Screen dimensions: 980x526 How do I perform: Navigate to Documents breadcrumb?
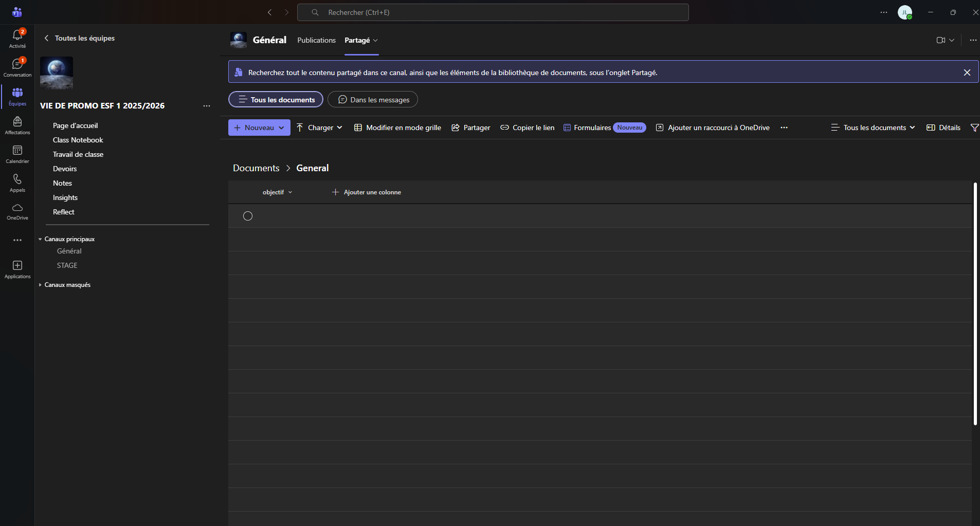pos(256,168)
